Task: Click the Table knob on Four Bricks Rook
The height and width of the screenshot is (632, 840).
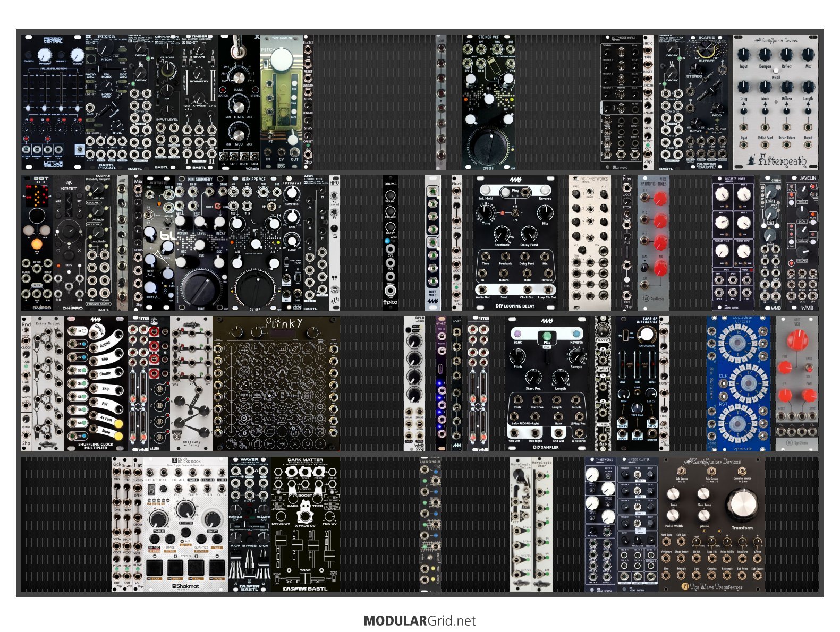Action: point(159,519)
